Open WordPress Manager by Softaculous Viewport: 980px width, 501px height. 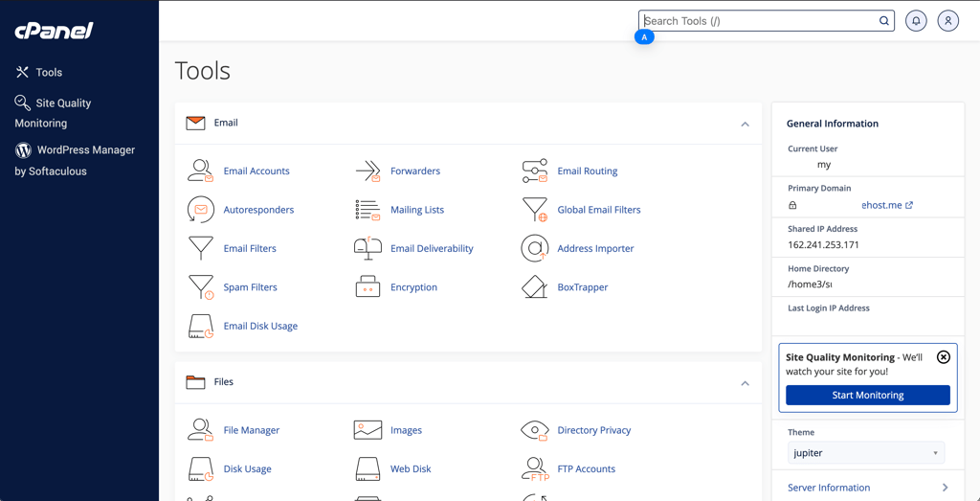tap(75, 160)
